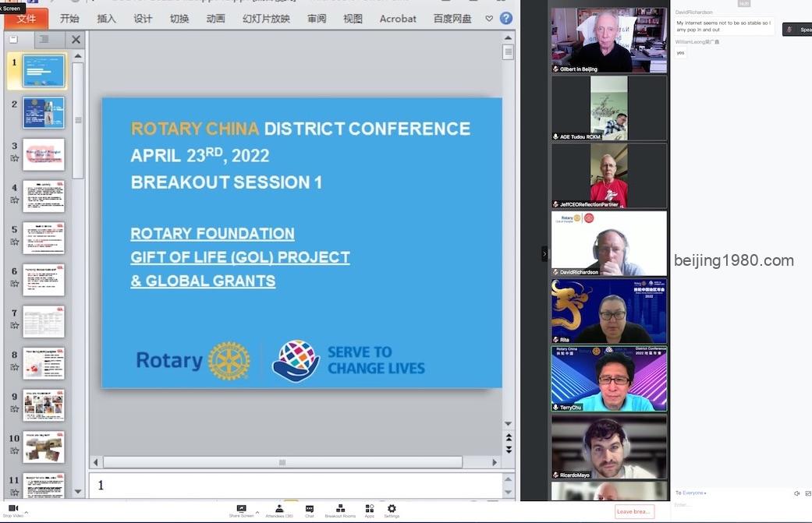This screenshot has width=812, height=523.
Task: Switch to the 开始 ribbon tab
Action: [x=69, y=19]
